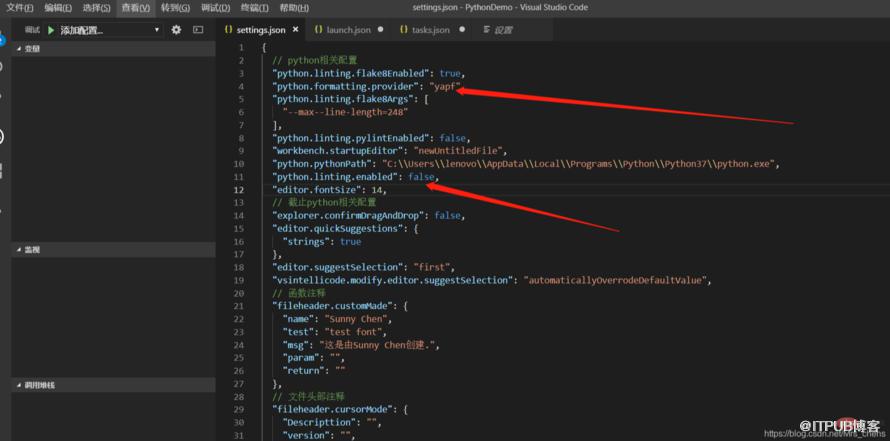Viewport: 890px width, 441px height.
Task: Open the 选择(S) menu
Action: 96,8
